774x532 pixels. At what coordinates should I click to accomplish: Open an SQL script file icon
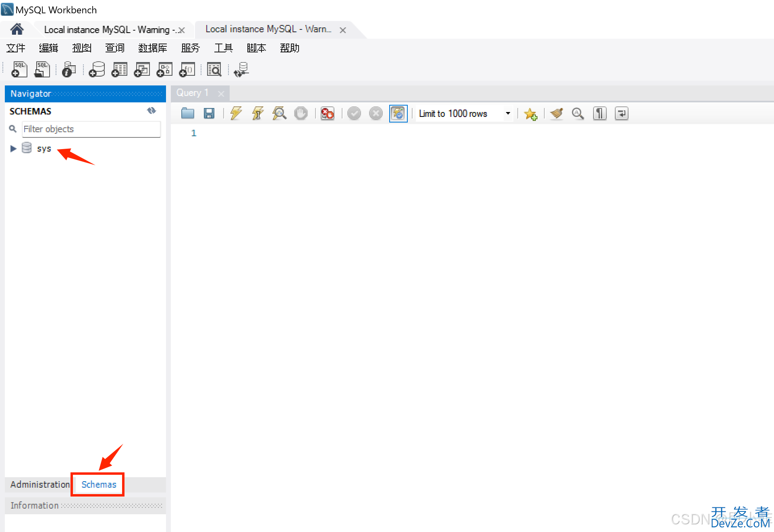(x=42, y=69)
